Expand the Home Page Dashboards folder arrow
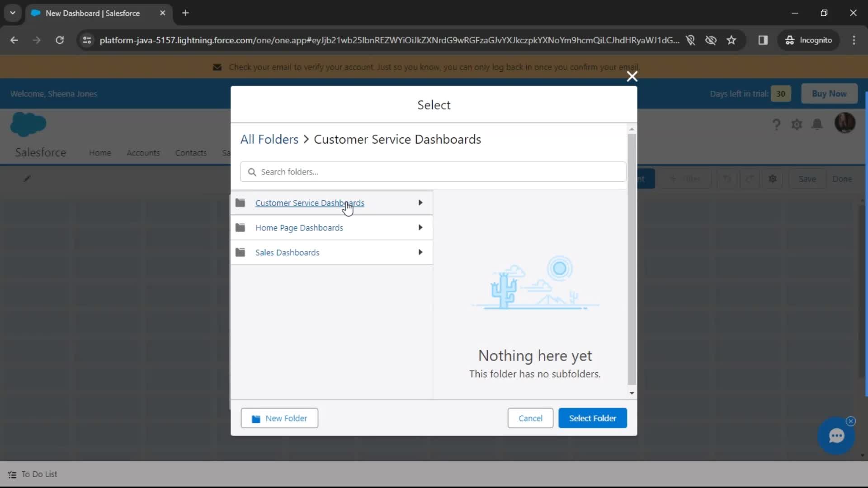 point(420,227)
